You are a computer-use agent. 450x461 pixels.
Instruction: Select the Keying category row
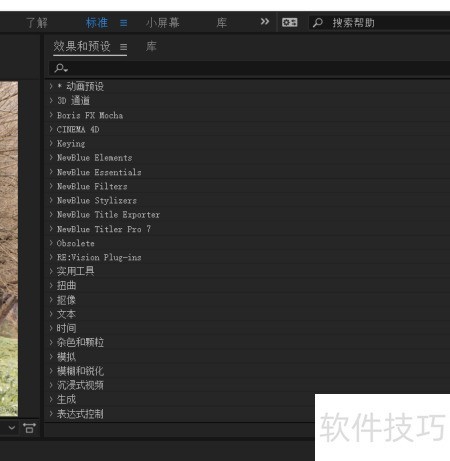pos(249,144)
